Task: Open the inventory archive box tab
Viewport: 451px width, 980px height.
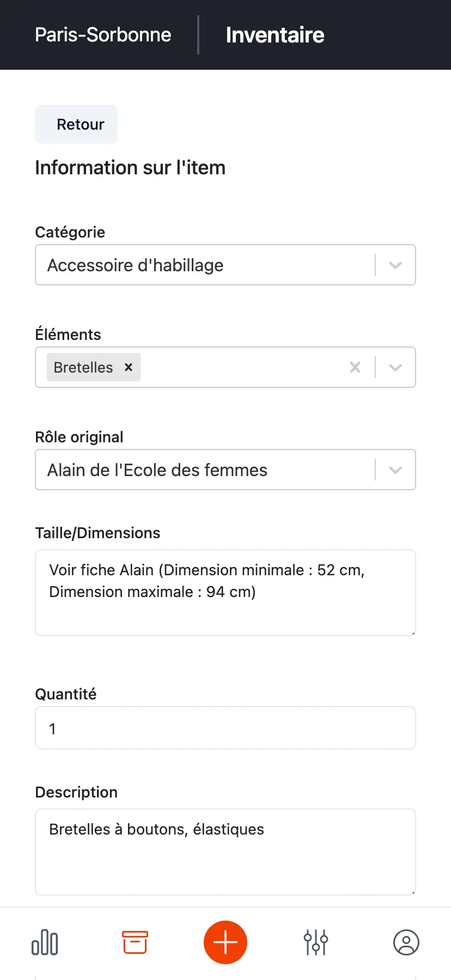Action: point(135,942)
